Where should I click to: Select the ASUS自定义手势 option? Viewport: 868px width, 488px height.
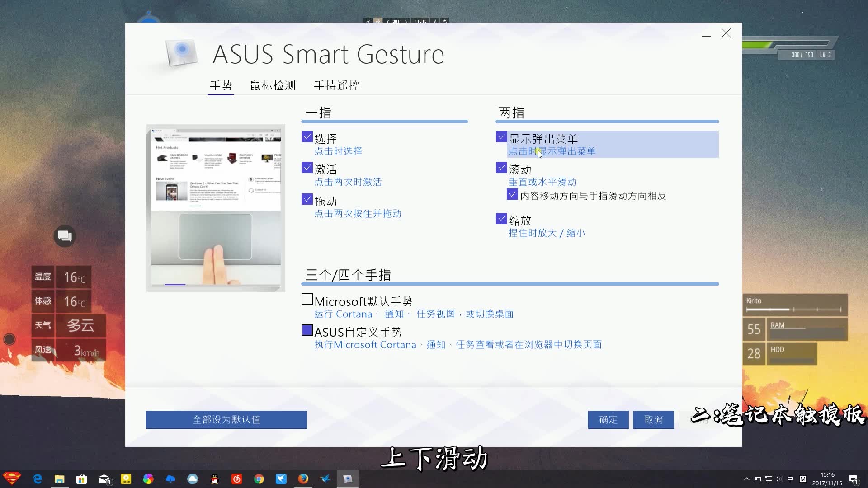click(x=307, y=330)
